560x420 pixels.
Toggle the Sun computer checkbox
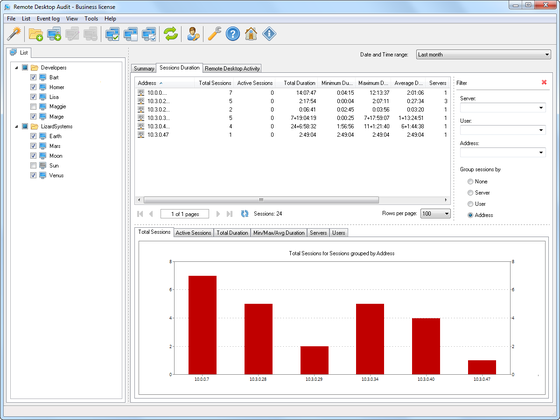point(33,165)
